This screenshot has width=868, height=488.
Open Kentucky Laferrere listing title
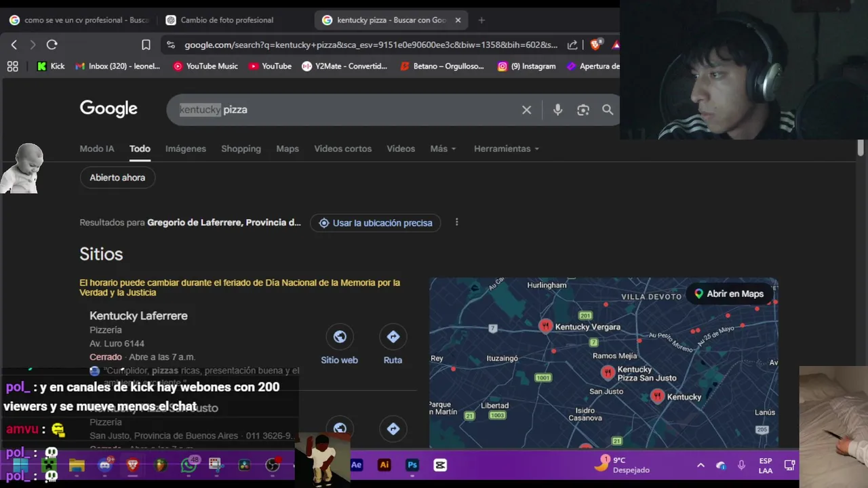(x=138, y=316)
